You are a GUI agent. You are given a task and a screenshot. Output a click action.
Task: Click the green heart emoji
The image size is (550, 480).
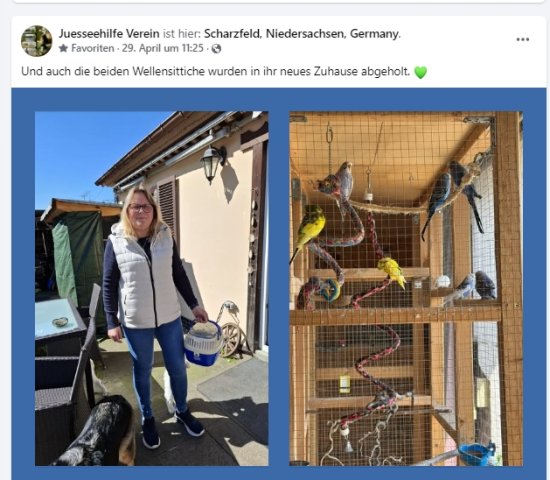pyautogui.click(x=421, y=72)
